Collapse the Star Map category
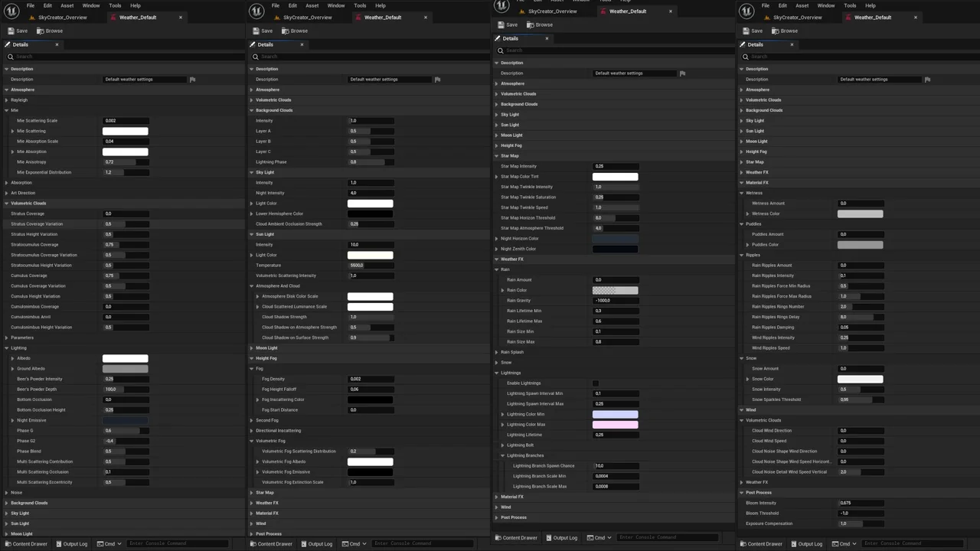980x551 pixels. tap(497, 155)
